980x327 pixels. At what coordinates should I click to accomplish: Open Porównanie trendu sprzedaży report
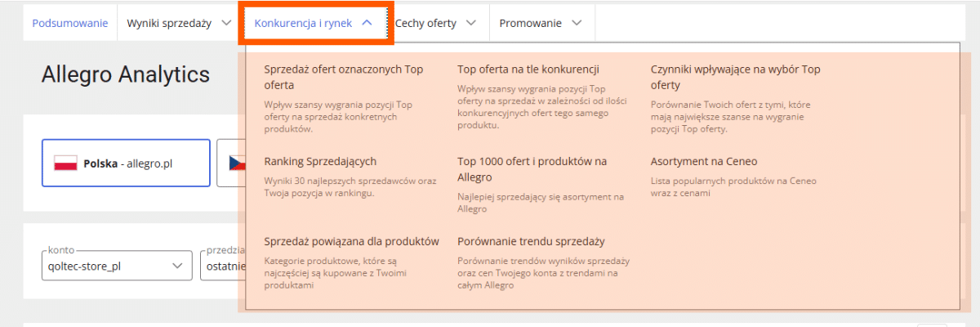point(531,241)
